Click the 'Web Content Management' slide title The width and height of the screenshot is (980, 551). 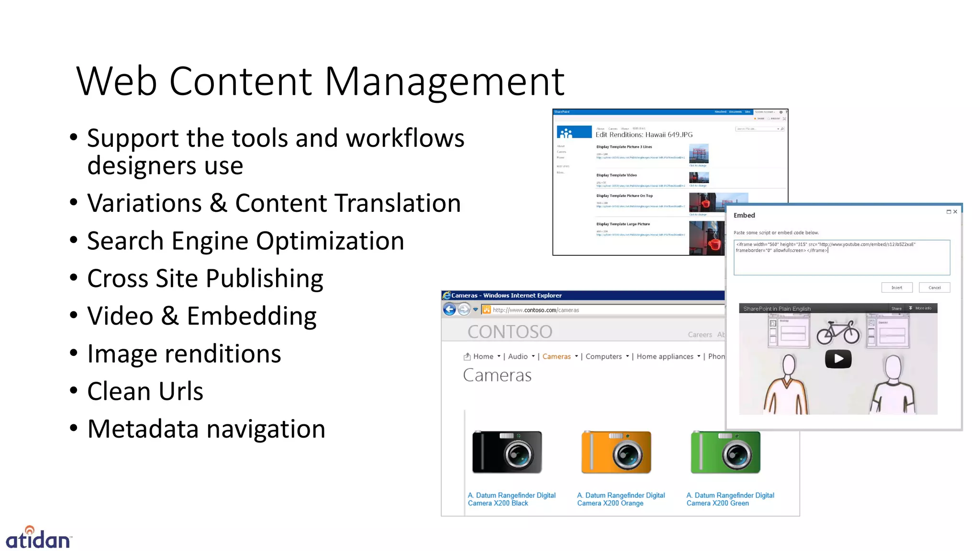point(320,81)
